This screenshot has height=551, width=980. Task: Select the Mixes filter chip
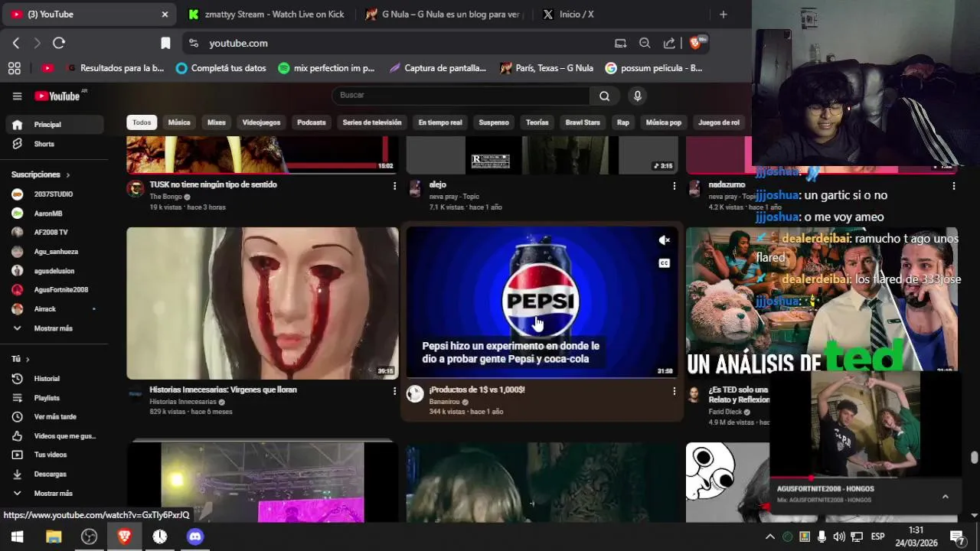(x=217, y=122)
